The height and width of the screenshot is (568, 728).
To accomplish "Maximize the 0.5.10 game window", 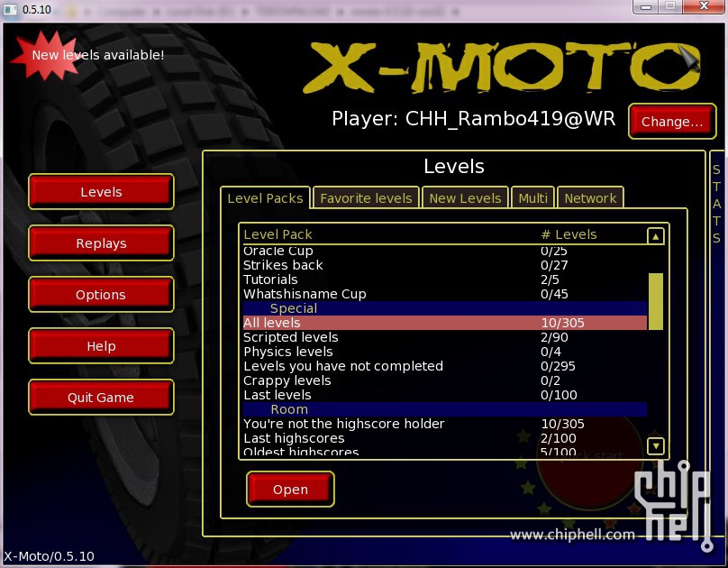I will (x=670, y=6).
